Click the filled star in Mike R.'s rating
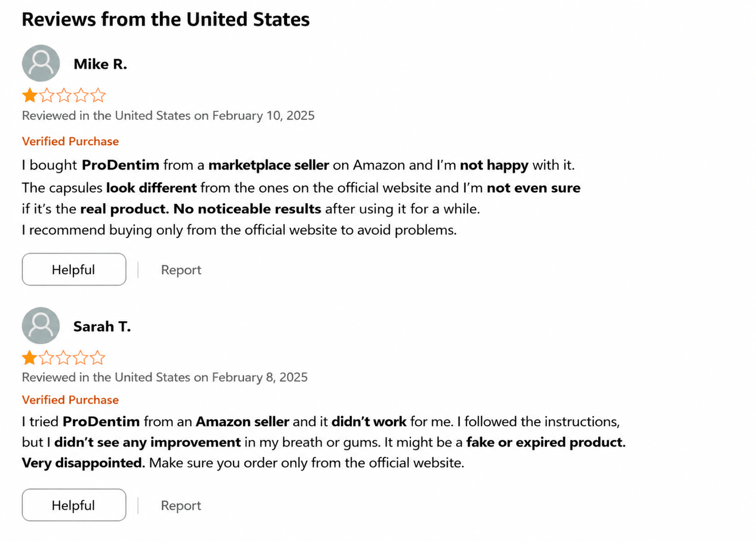Screen dimensions: 756x541 pos(30,95)
